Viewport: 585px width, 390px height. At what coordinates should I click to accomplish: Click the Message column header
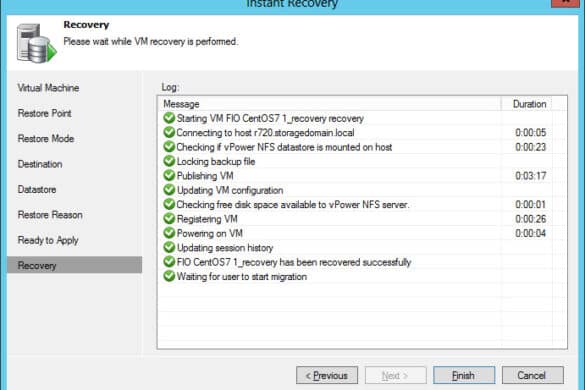(330, 104)
